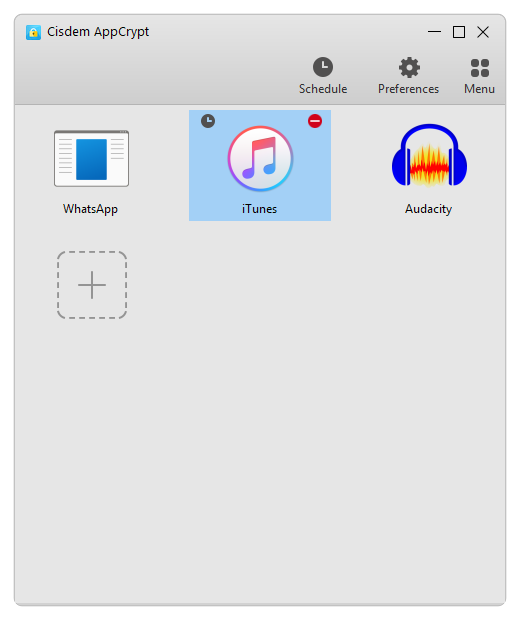
Task: Minimize the Cisdem AppCrypt window
Action: (434, 32)
